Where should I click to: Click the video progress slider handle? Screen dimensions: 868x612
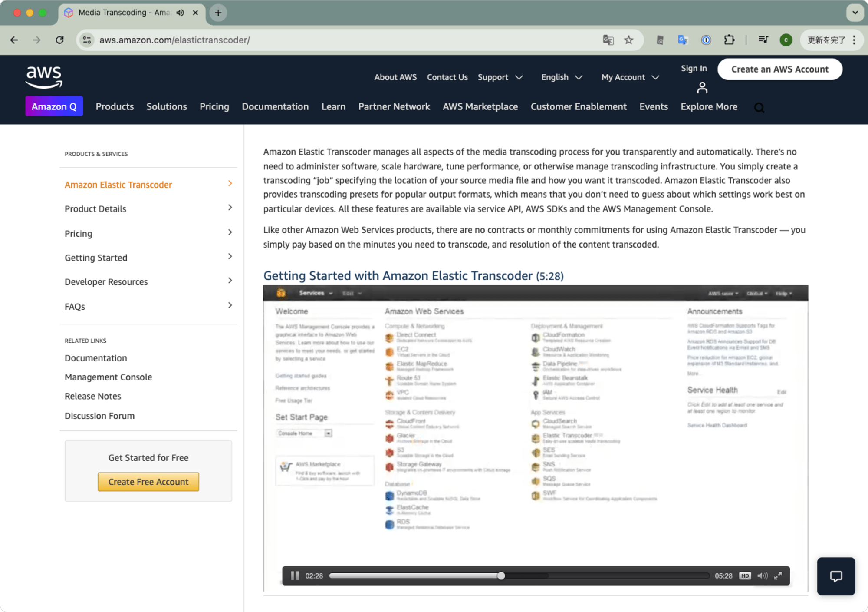click(501, 576)
